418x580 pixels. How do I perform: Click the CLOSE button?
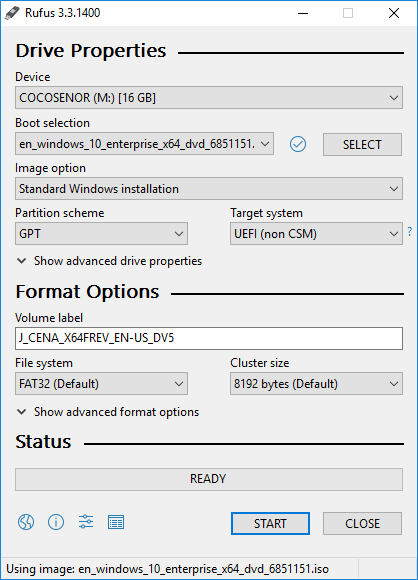click(362, 523)
